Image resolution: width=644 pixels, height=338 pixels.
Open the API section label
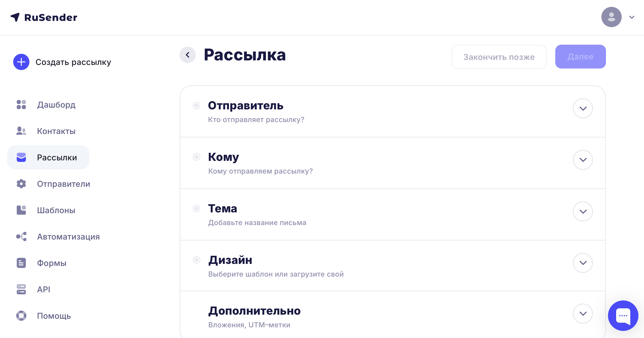click(x=44, y=290)
